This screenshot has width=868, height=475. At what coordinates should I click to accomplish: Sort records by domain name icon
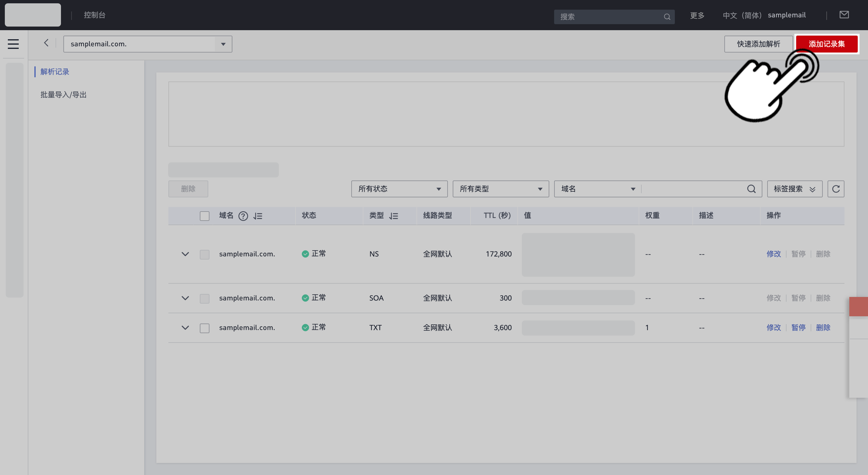258,216
